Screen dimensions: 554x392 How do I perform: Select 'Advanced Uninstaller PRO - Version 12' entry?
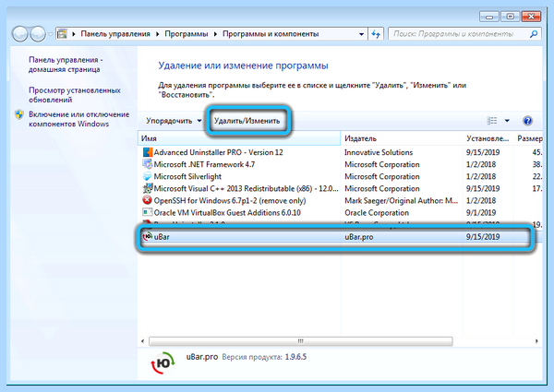pyautogui.click(x=218, y=152)
